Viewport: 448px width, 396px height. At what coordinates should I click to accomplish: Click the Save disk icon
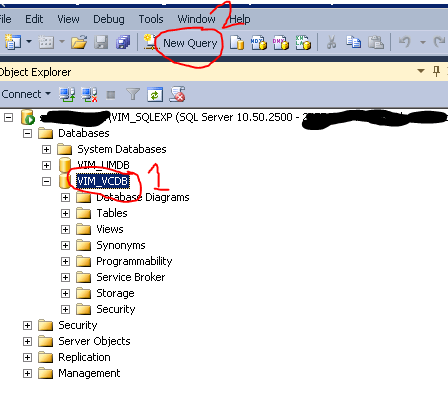point(101,42)
